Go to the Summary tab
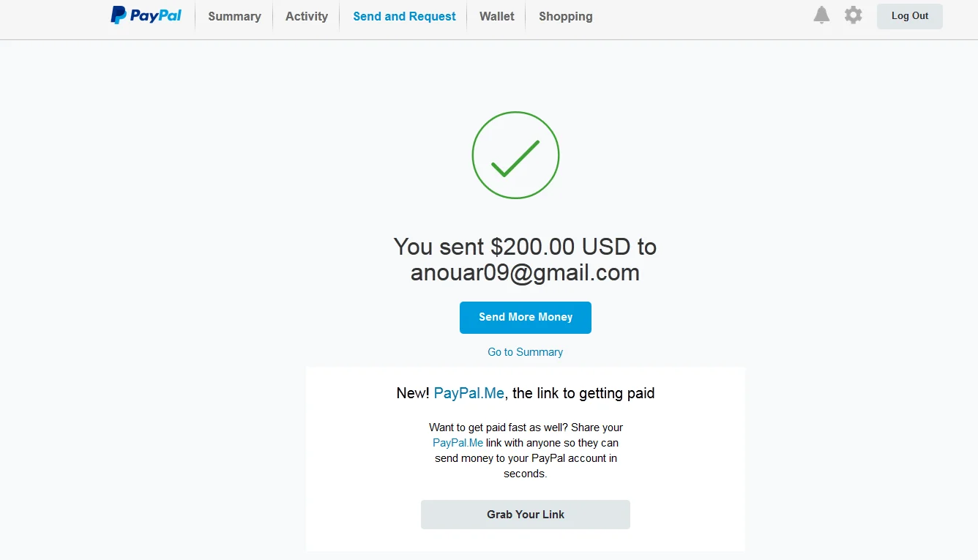This screenshot has height=560, width=978. (234, 16)
